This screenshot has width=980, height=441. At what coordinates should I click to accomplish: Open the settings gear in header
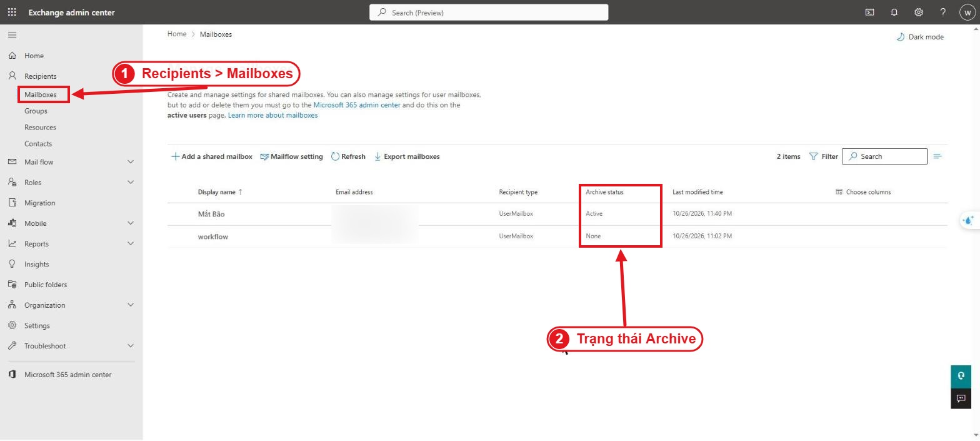[918, 12]
